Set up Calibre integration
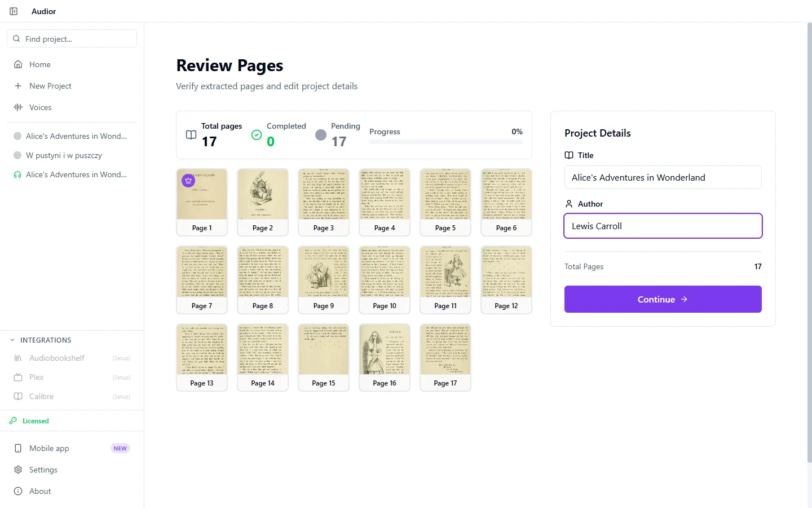812x508 pixels. coord(72,396)
